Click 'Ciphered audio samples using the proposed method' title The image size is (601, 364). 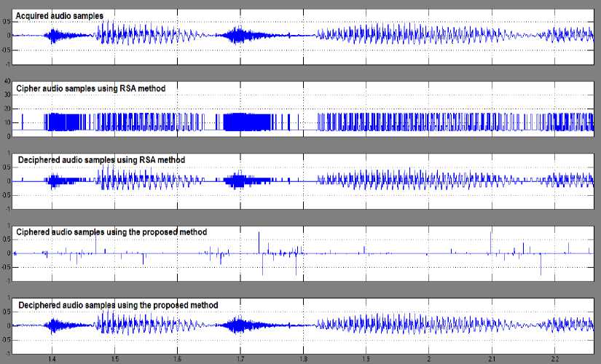click(111, 232)
